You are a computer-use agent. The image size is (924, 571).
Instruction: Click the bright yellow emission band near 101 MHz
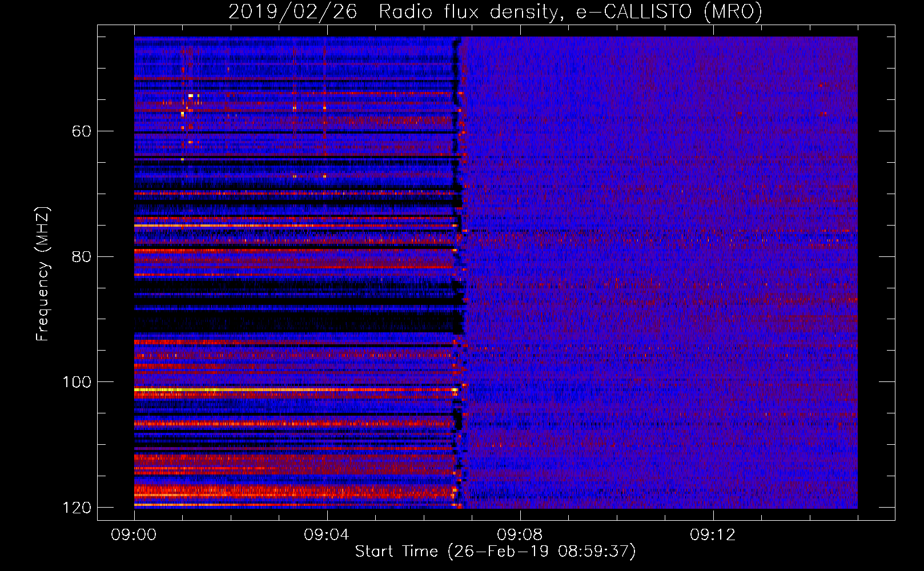pos(296,389)
